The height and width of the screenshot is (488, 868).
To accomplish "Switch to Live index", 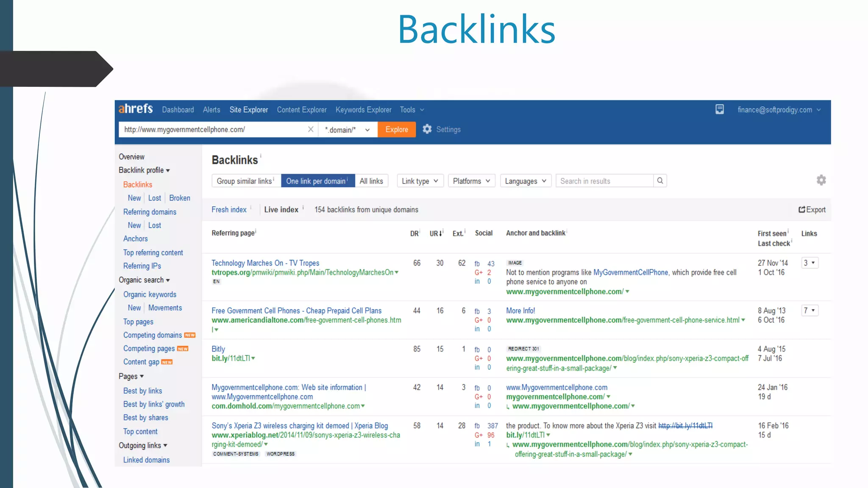I will tap(281, 210).
